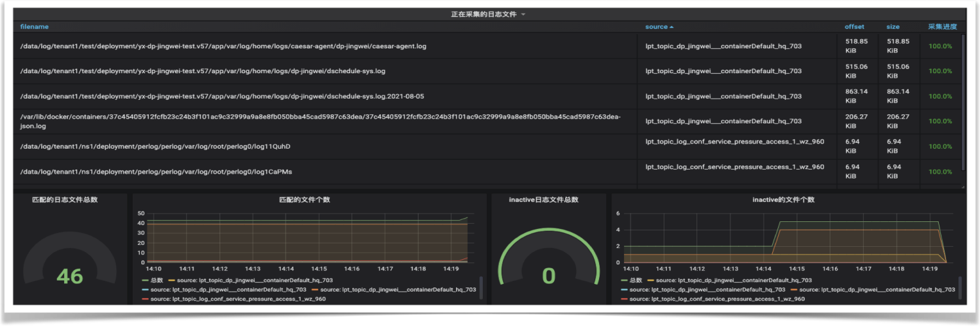Select the perlog0/log1CaPMs filename cell
Image resolution: width=980 pixels, height=327 pixels.
click(x=326, y=172)
